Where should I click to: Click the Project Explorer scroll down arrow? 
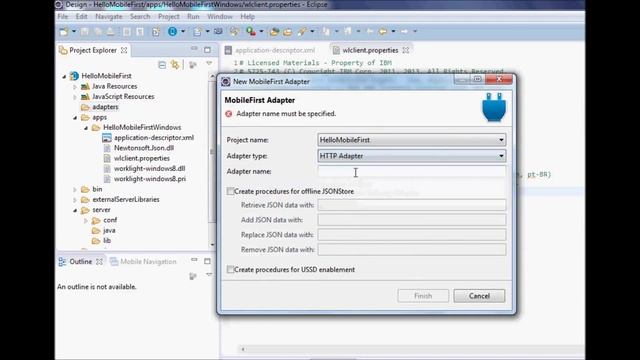pos(212,244)
